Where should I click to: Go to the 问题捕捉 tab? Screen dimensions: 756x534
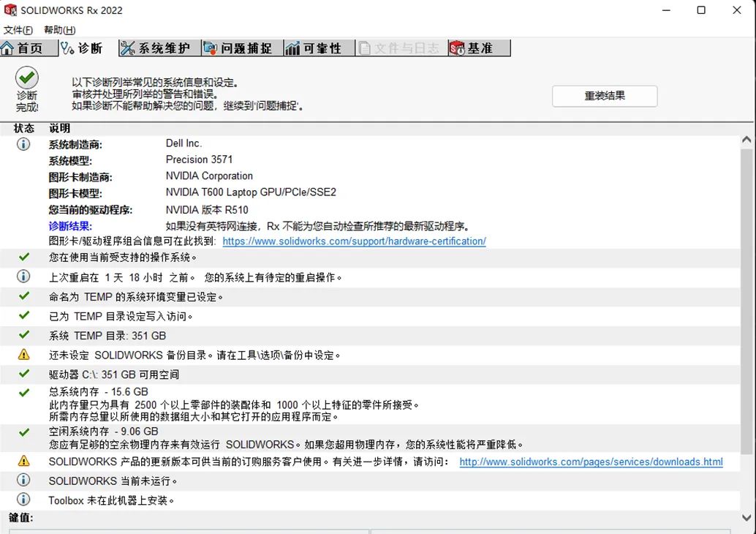243,48
